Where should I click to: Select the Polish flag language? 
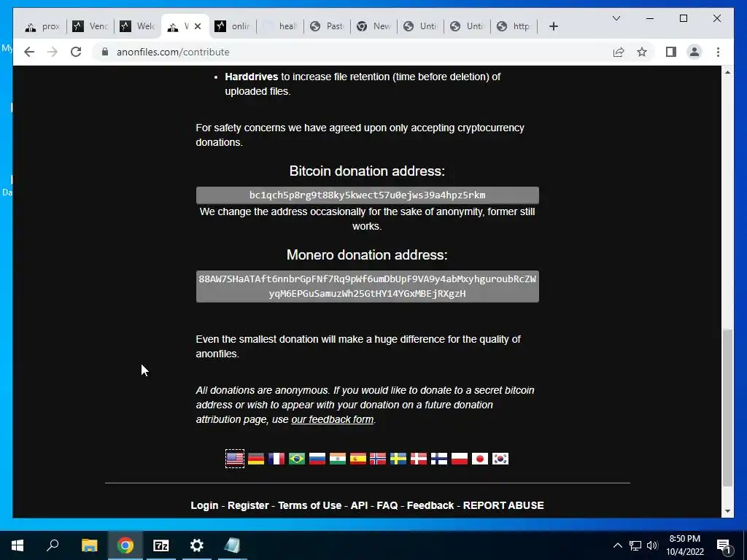(x=460, y=459)
